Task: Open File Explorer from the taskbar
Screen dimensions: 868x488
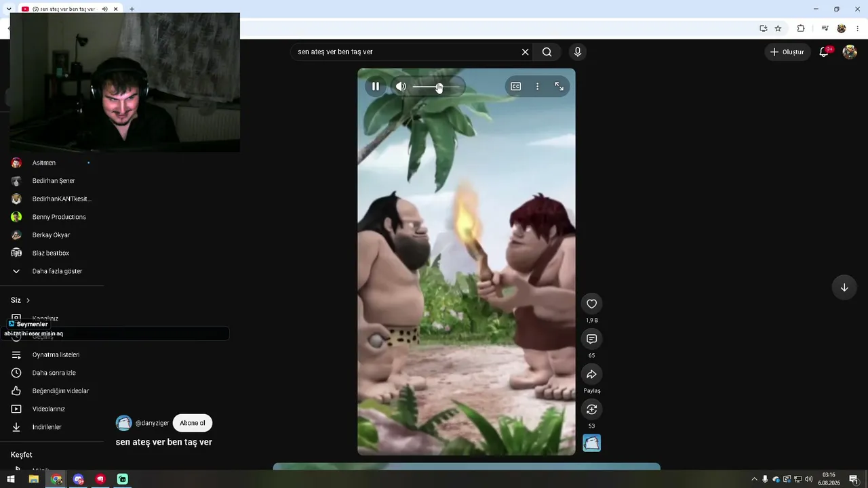Action: 33,479
